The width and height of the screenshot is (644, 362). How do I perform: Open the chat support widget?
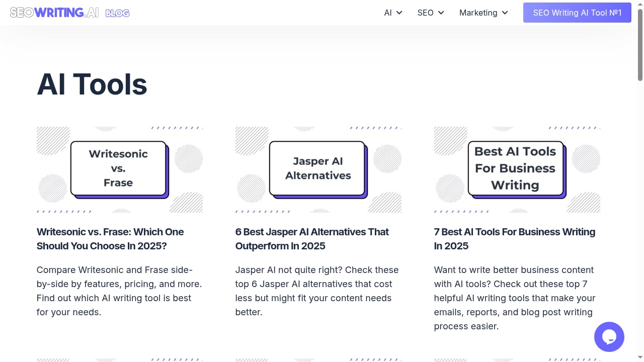(609, 337)
